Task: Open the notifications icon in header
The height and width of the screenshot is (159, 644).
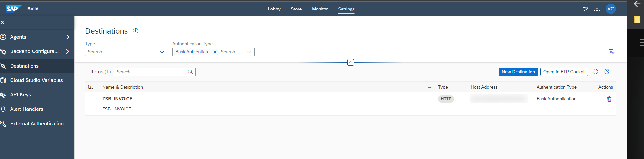Action: [585, 9]
